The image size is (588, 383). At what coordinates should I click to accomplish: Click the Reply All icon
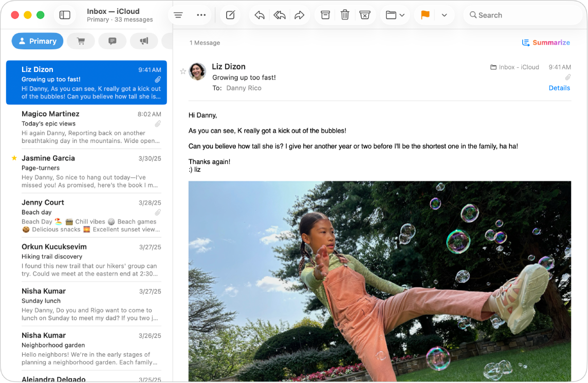pos(279,15)
